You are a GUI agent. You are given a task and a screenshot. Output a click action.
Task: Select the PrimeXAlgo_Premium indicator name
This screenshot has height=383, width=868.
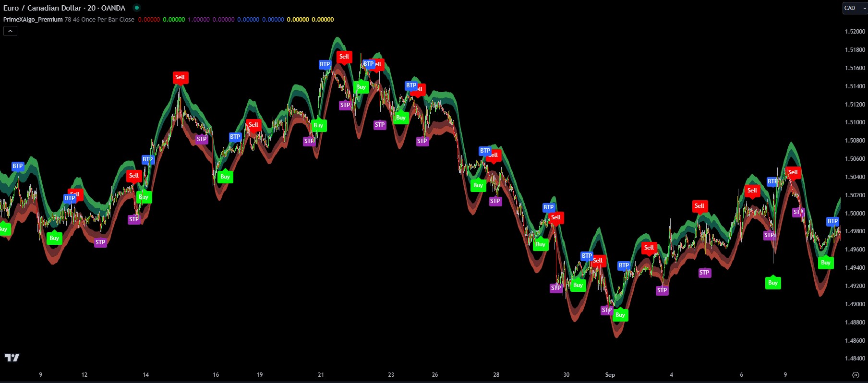pyautogui.click(x=33, y=20)
